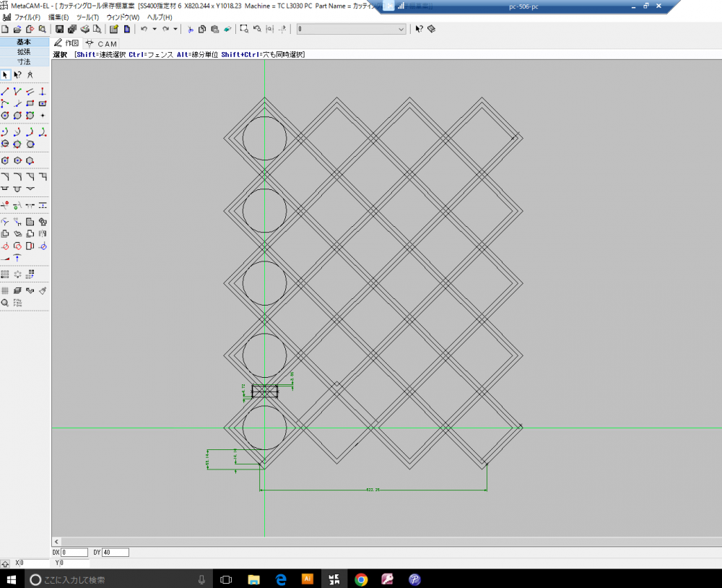
Task: Toggle the 基本 palette mode
Action: [25, 42]
